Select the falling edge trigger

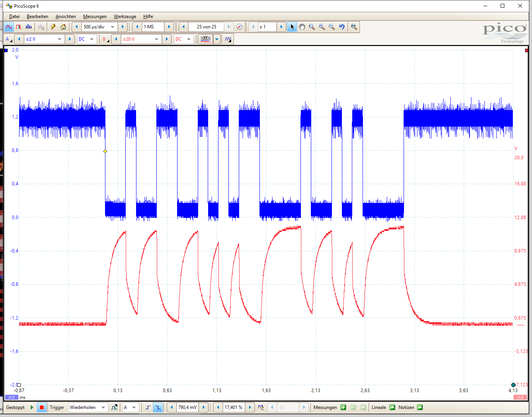pyautogui.click(x=158, y=407)
